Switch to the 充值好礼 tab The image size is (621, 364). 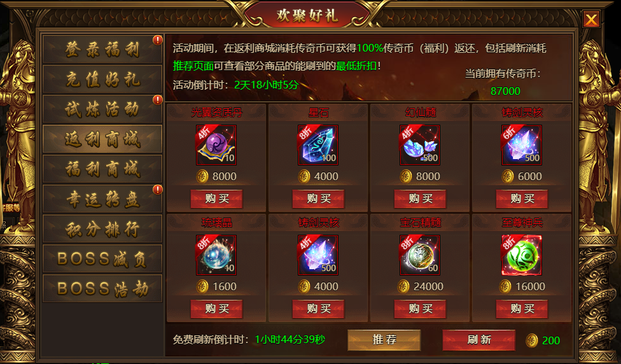(x=102, y=79)
